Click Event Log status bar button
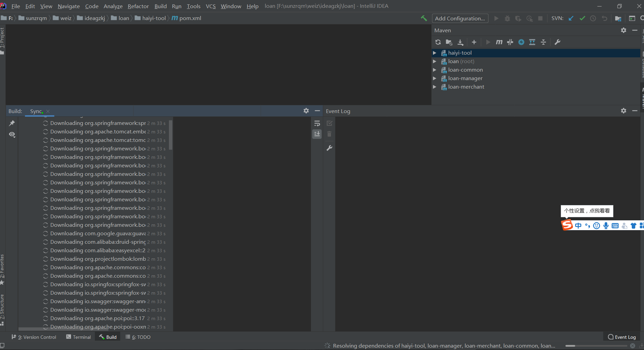644x350 pixels. (x=622, y=337)
